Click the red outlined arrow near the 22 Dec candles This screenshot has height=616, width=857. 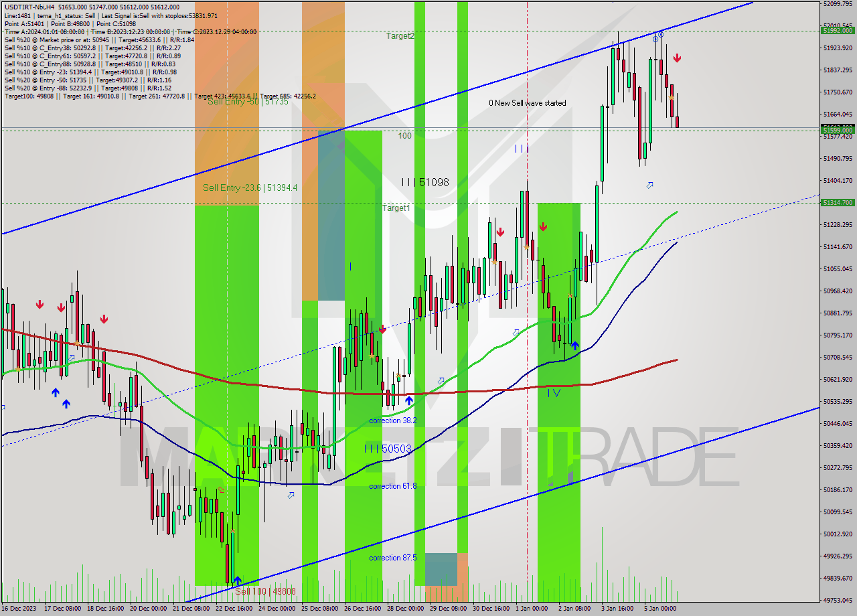pos(221,490)
